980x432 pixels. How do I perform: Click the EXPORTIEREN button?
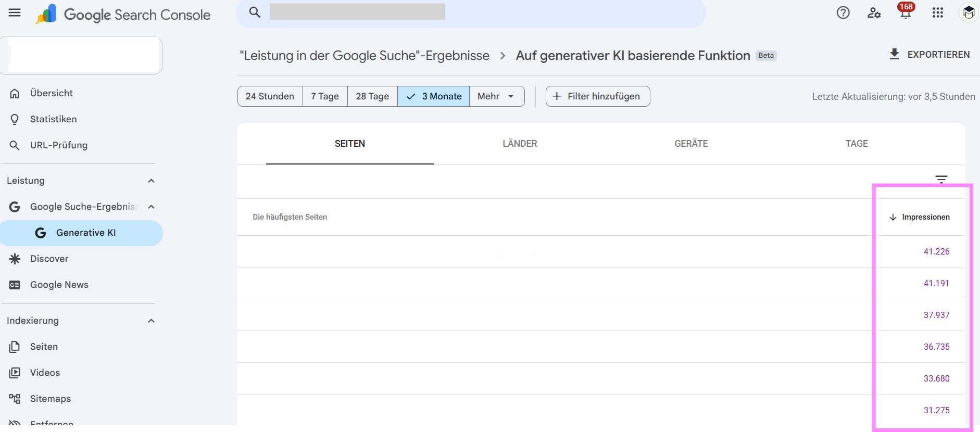coord(929,54)
